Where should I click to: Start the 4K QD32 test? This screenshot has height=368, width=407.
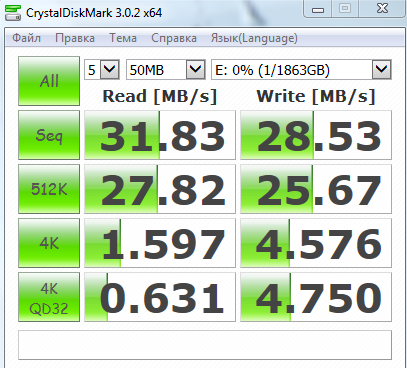pyautogui.click(x=49, y=297)
